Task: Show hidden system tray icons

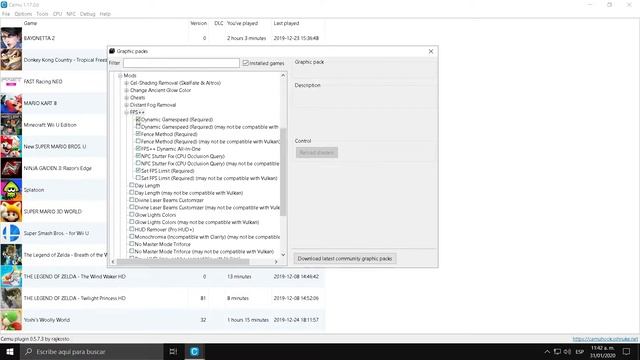Action: (x=547, y=351)
